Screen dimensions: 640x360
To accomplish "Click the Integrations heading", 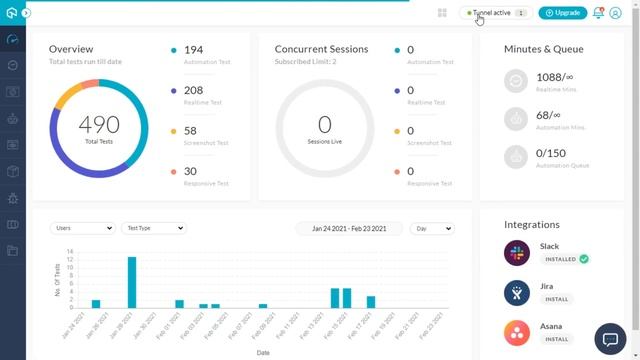I will point(532,224).
